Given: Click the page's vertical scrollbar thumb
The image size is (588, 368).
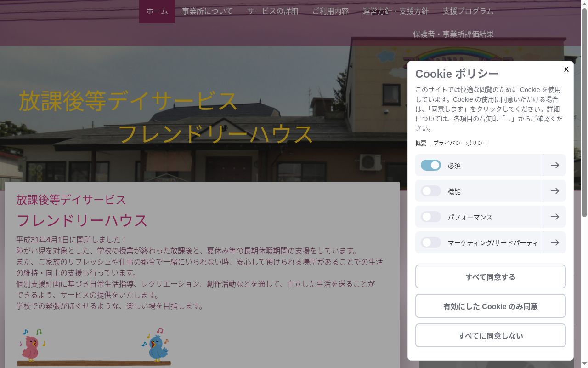Looking at the screenshot, I should pos(584,113).
